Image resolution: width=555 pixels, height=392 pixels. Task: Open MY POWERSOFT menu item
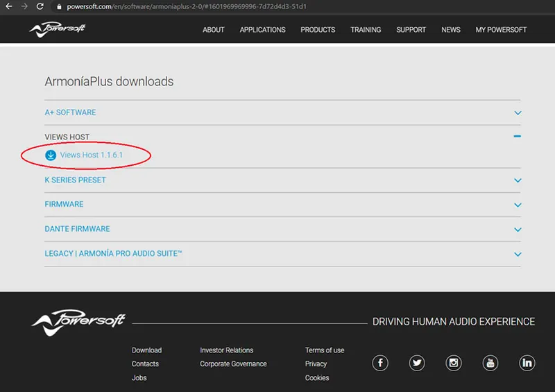coord(501,30)
